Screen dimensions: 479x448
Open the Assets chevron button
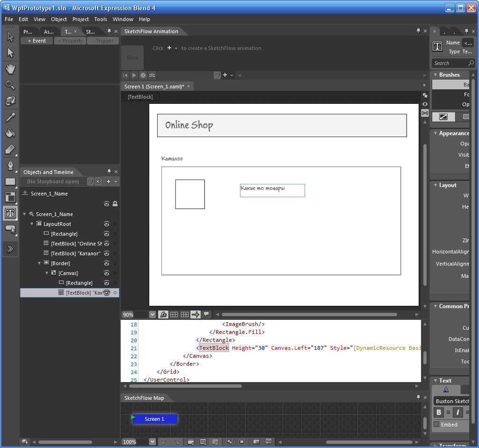(x=10, y=249)
